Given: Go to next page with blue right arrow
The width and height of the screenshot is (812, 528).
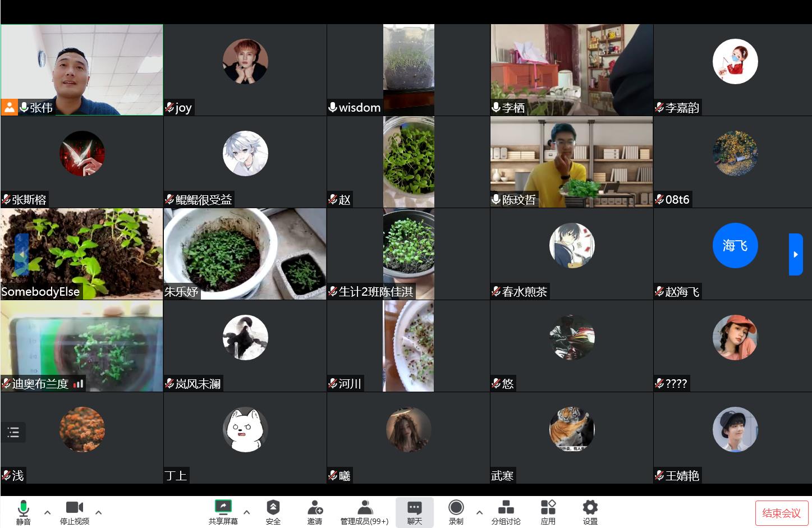Looking at the screenshot, I should point(795,254).
